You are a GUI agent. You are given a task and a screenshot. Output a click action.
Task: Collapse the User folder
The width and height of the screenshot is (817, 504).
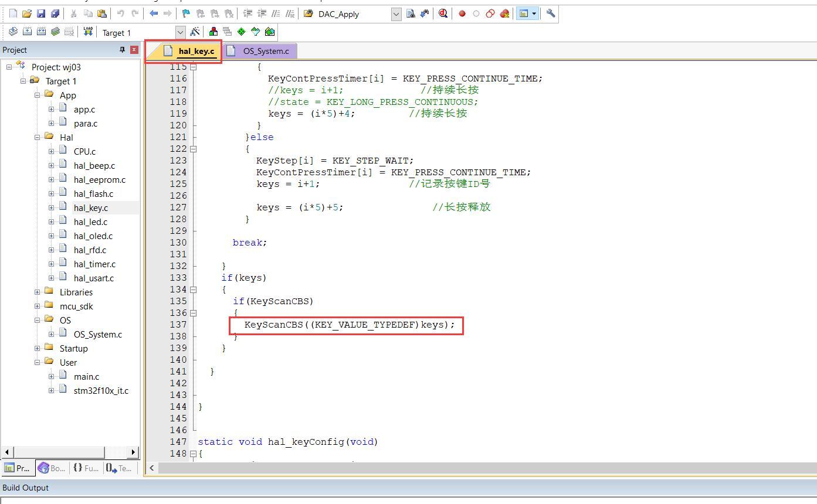pyautogui.click(x=38, y=362)
